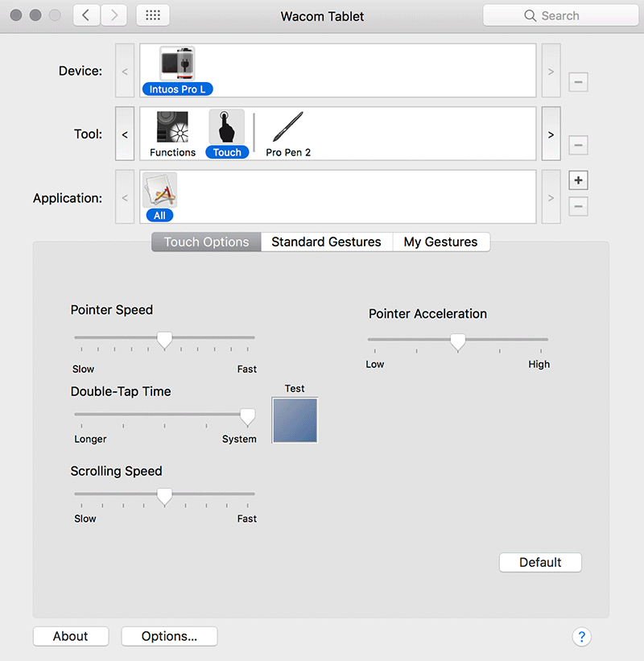The width and height of the screenshot is (644, 661).
Task: Select the Functions tool icon
Action: pos(172,127)
